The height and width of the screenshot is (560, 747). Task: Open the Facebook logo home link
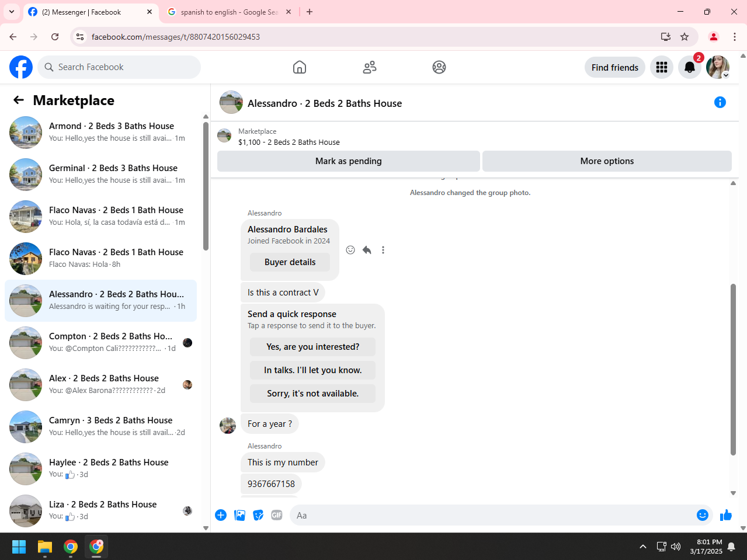tap(21, 67)
